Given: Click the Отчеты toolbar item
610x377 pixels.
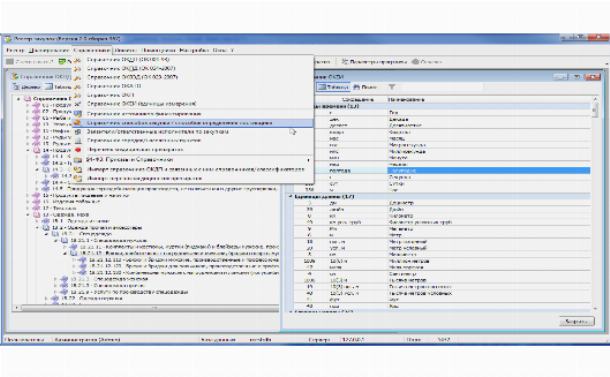Looking at the screenshot, I should pos(427,61).
